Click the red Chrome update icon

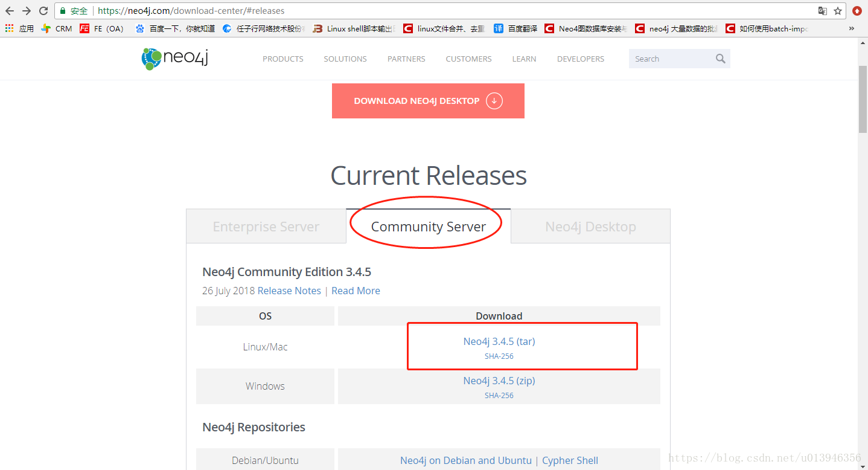(857, 11)
